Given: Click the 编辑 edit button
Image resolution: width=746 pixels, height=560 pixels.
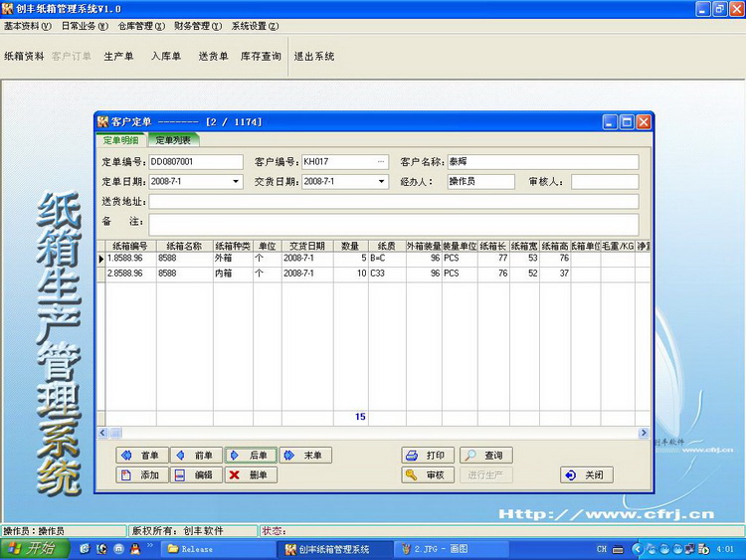Looking at the screenshot, I should coord(196,475).
